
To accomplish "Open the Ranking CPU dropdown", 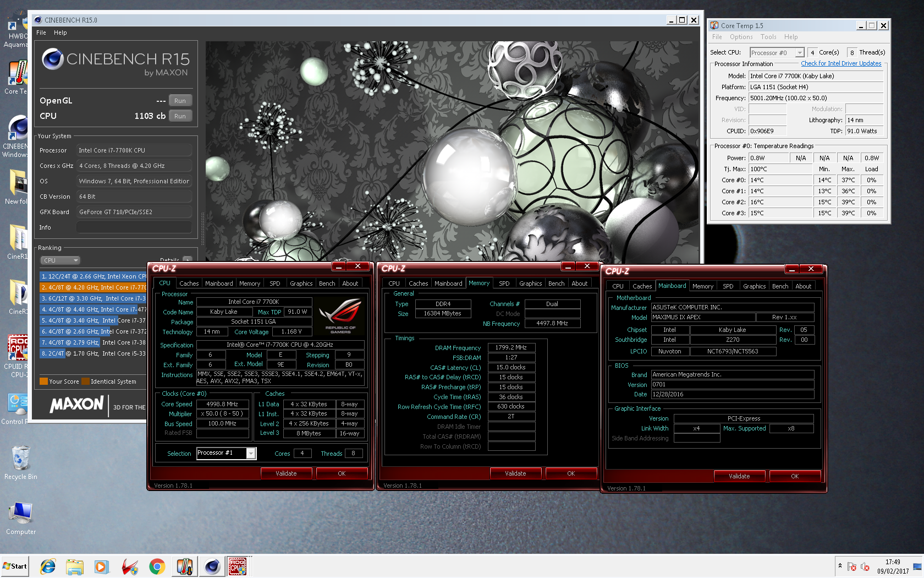I will (x=60, y=260).
